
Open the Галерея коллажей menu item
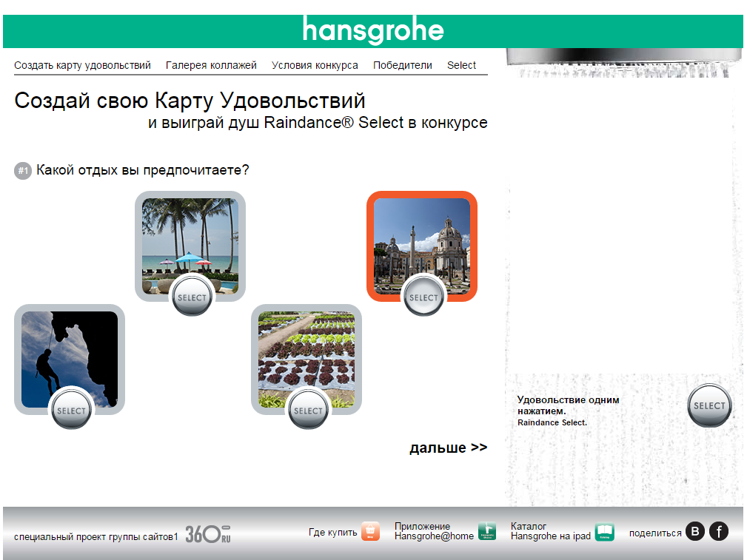[213, 65]
